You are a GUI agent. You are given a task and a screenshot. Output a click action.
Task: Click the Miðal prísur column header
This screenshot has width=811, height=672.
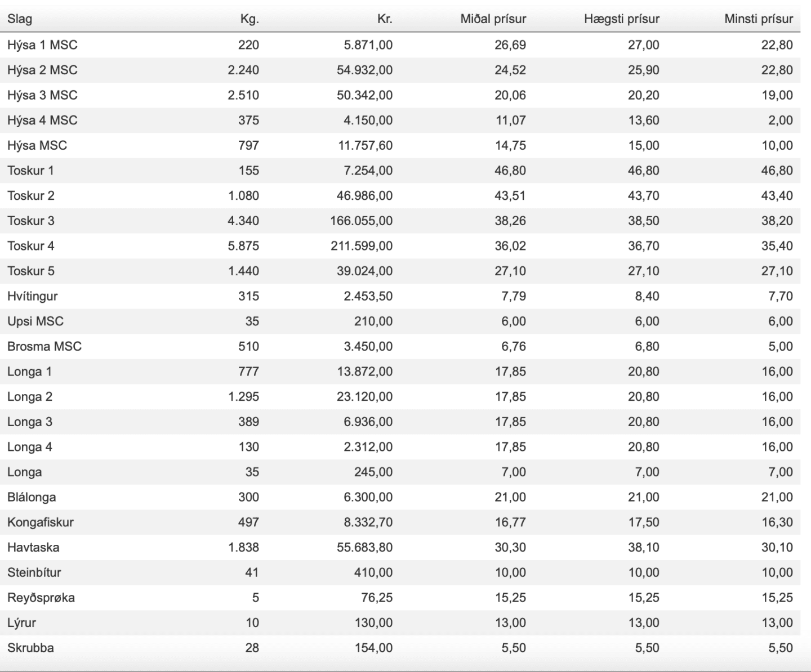[x=493, y=19]
